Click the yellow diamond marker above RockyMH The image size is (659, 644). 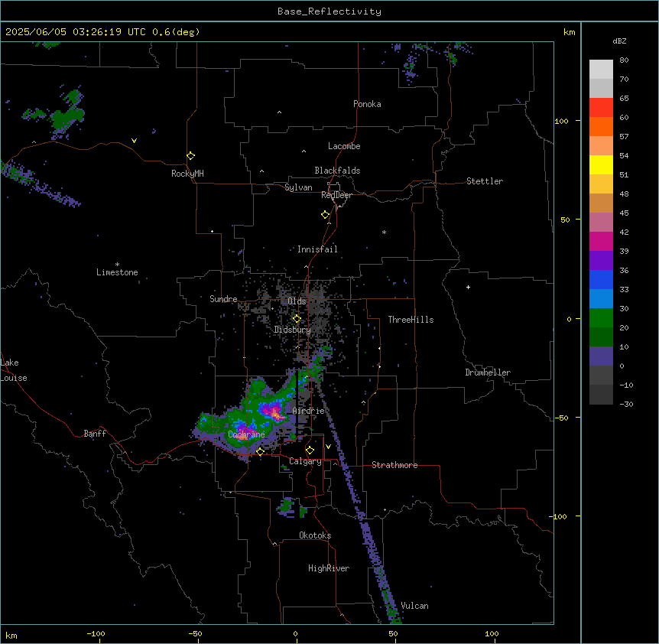(x=190, y=156)
